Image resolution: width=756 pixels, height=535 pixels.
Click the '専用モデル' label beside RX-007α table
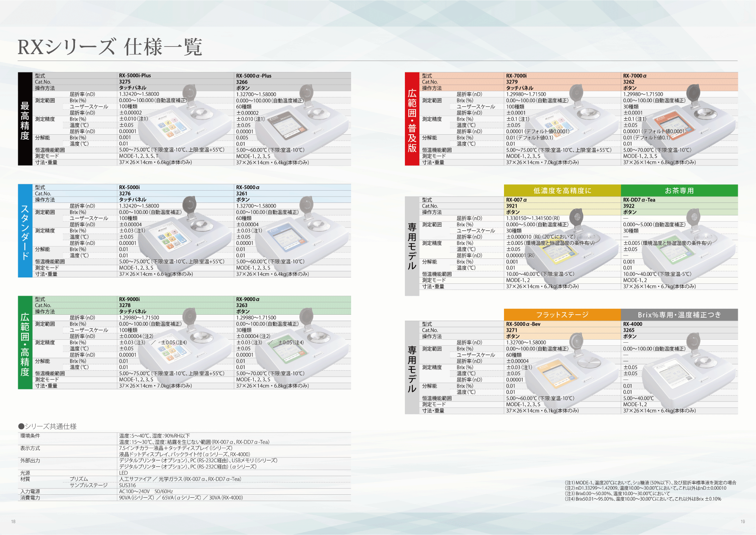[x=412, y=246]
